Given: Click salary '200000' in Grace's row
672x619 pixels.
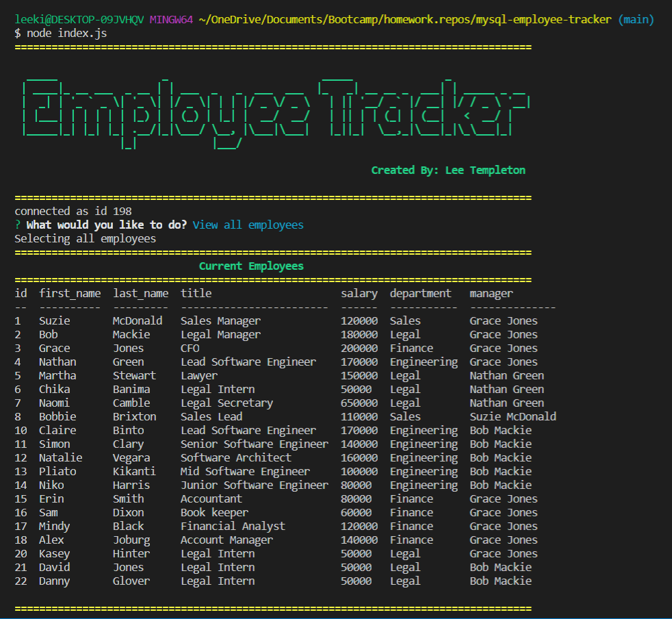Looking at the screenshot, I should (359, 349).
